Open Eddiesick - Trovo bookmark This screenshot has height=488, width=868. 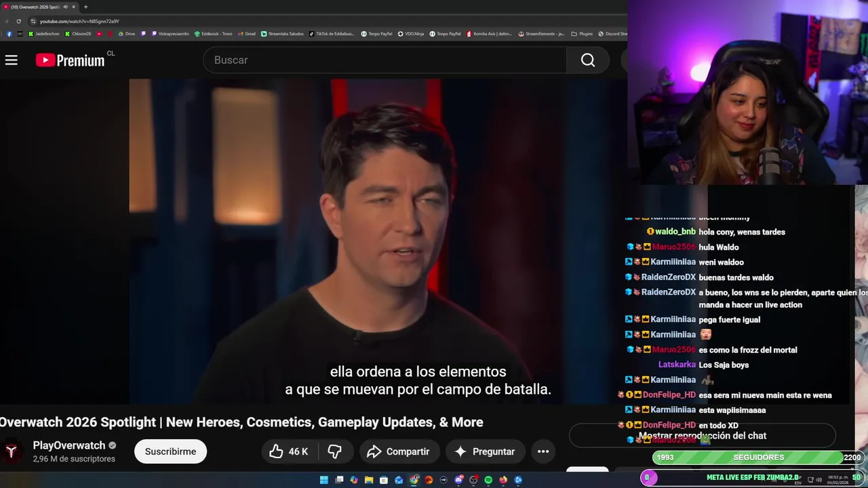214,33
